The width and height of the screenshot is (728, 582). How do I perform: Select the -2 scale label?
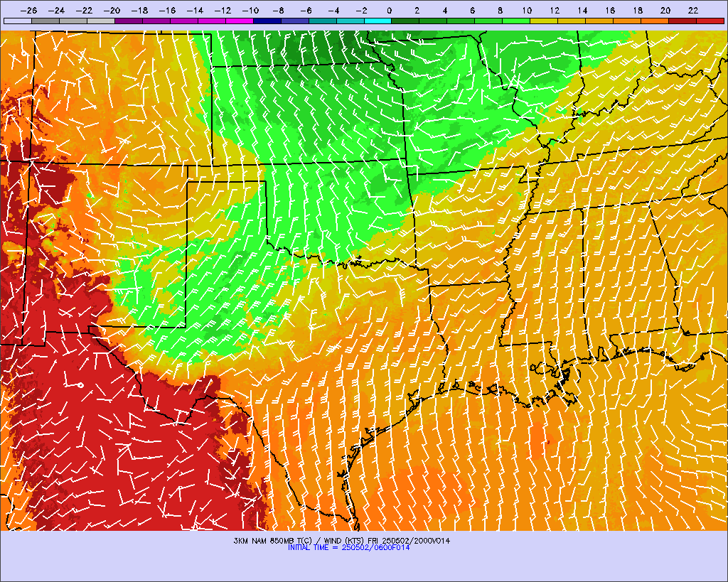point(360,10)
